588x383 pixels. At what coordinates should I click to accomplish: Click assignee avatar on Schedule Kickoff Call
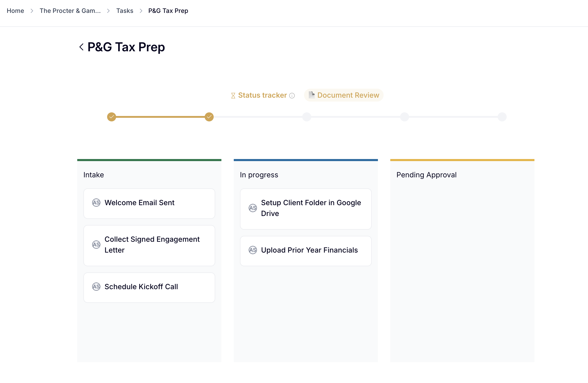pos(96,287)
